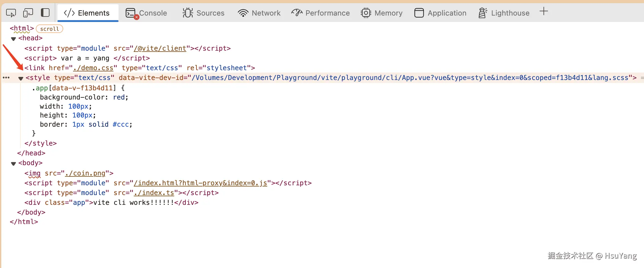Select the html opening tag
644x268 pixels.
pyautogui.click(x=22, y=28)
